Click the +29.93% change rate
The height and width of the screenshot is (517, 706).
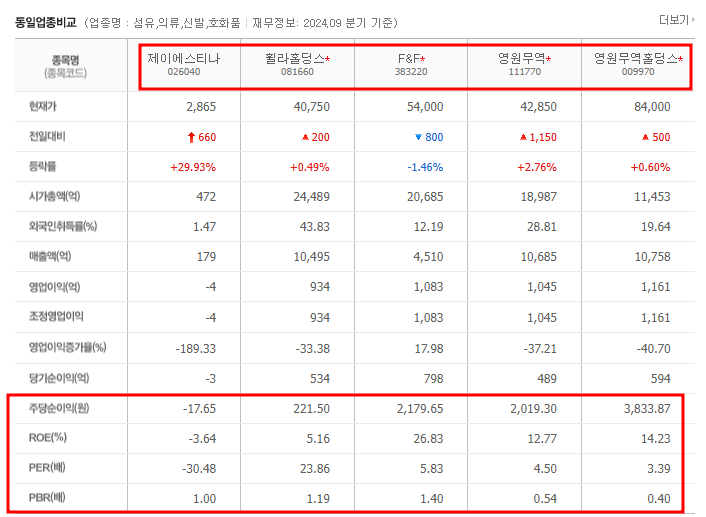193,167
